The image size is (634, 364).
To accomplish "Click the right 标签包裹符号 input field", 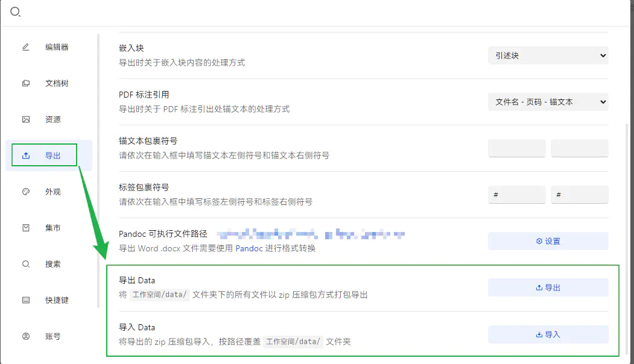I will (x=579, y=195).
